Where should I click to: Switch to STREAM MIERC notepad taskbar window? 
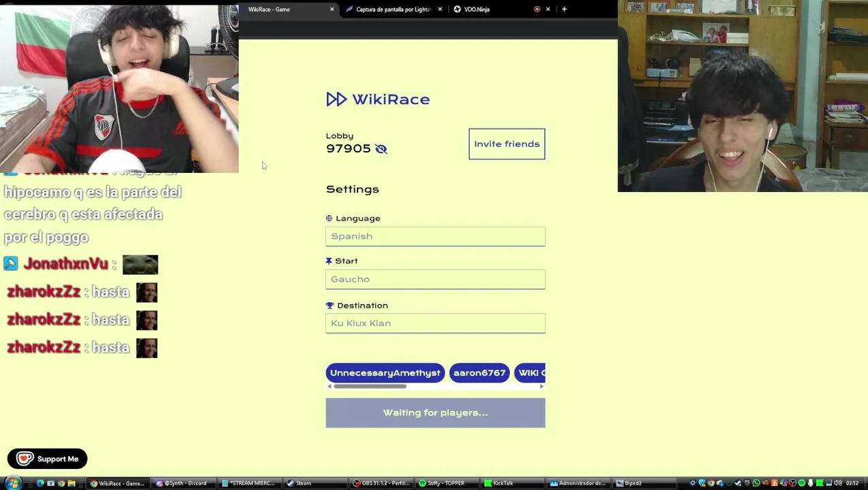point(248,483)
